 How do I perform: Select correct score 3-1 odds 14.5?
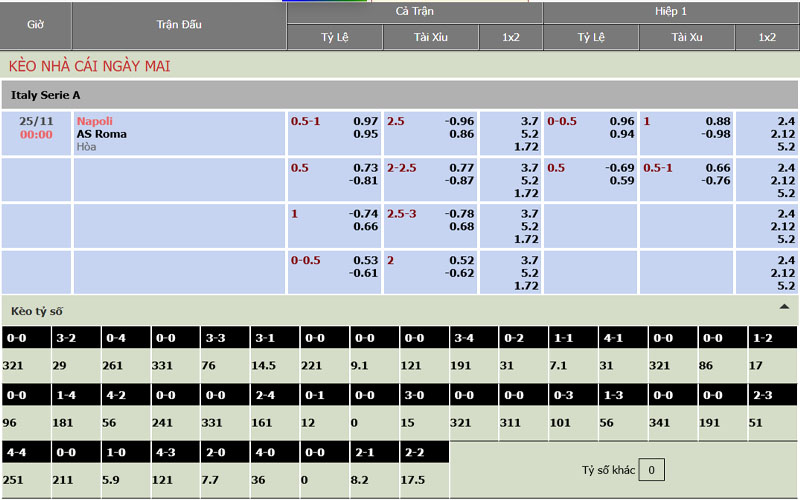coord(264,366)
